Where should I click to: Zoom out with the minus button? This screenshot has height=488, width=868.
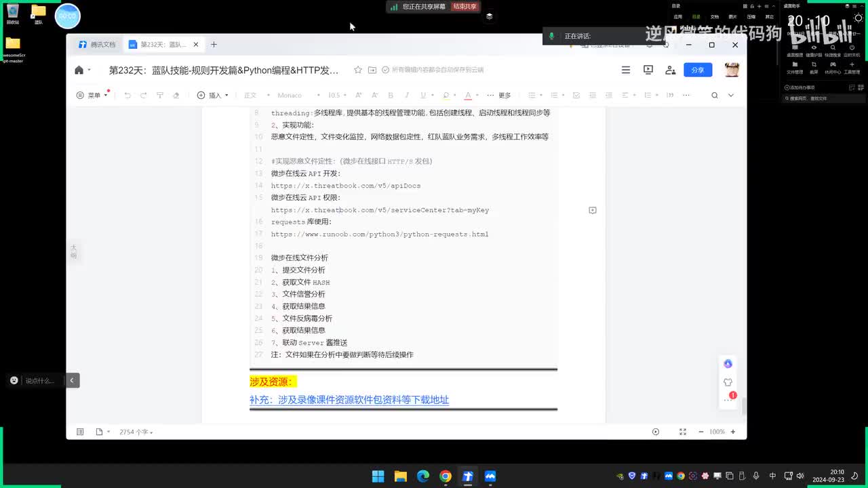point(701,432)
